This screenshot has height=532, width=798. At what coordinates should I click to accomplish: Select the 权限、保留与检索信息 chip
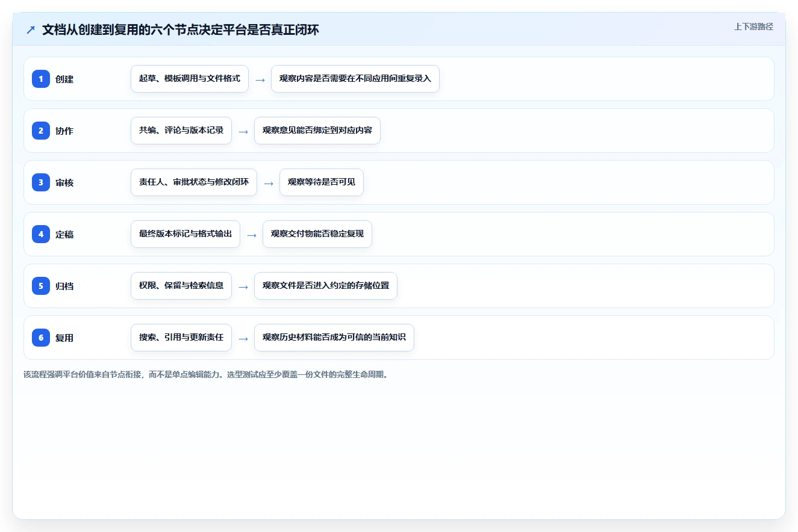click(x=181, y=286)
